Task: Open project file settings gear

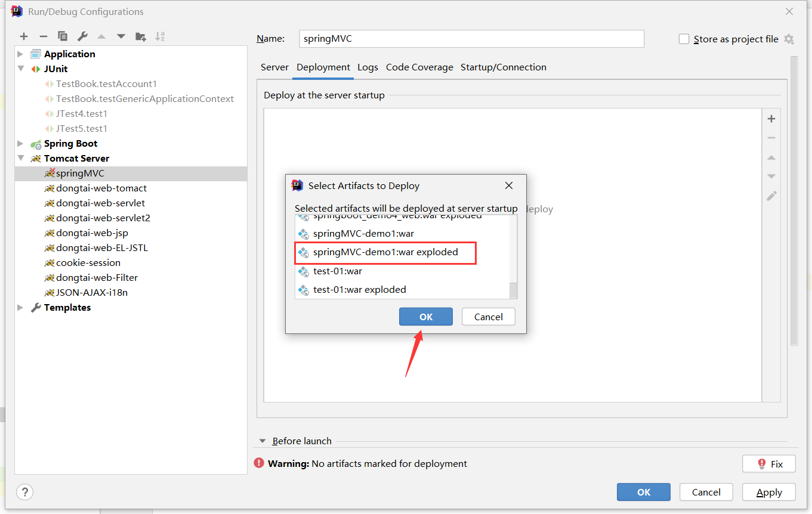Action: click(x=789, y=39)
